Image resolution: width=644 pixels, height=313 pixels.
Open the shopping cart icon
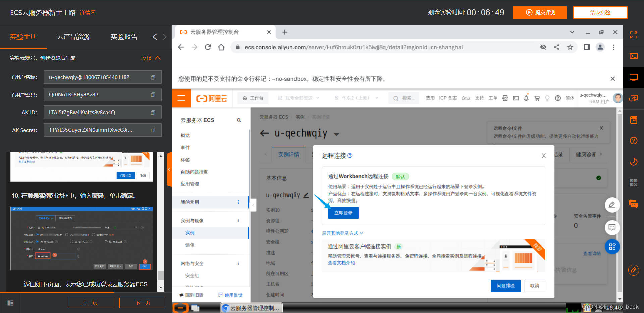click(x=537, y=98)
